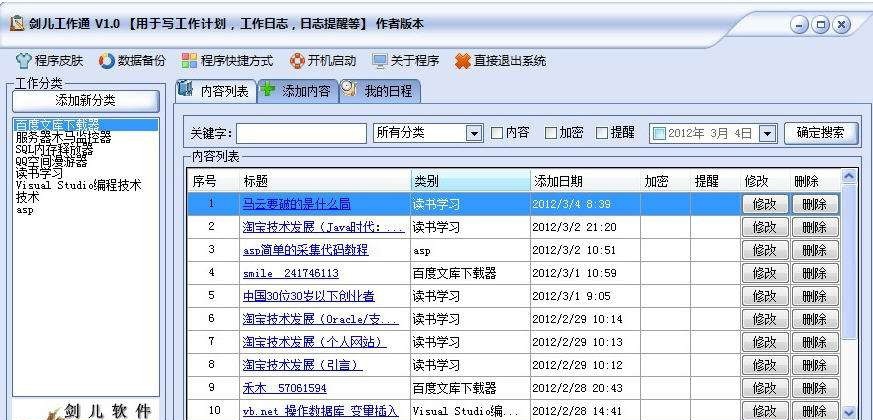Select 读书学习 in category list
Image resolution: width=873 pixels, height=420 pixels.
pos(39,173)
